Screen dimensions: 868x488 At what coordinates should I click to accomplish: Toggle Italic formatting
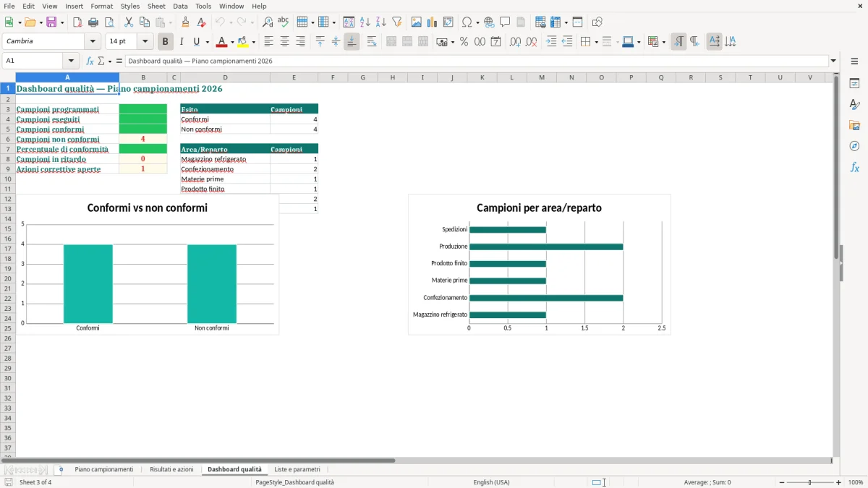pos(181,42)
